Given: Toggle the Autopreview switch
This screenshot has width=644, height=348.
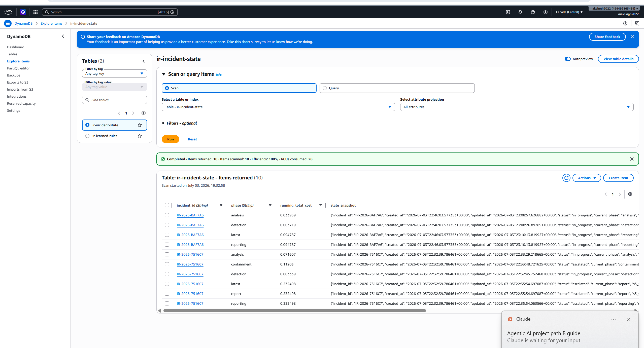Looking at the screenshot, I should (568, 59).
